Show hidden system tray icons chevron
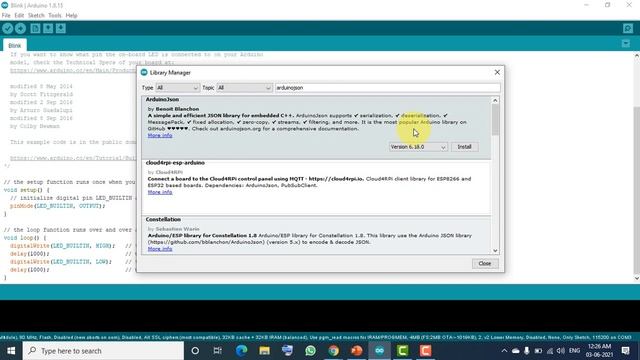 click(x=504, y=351)
